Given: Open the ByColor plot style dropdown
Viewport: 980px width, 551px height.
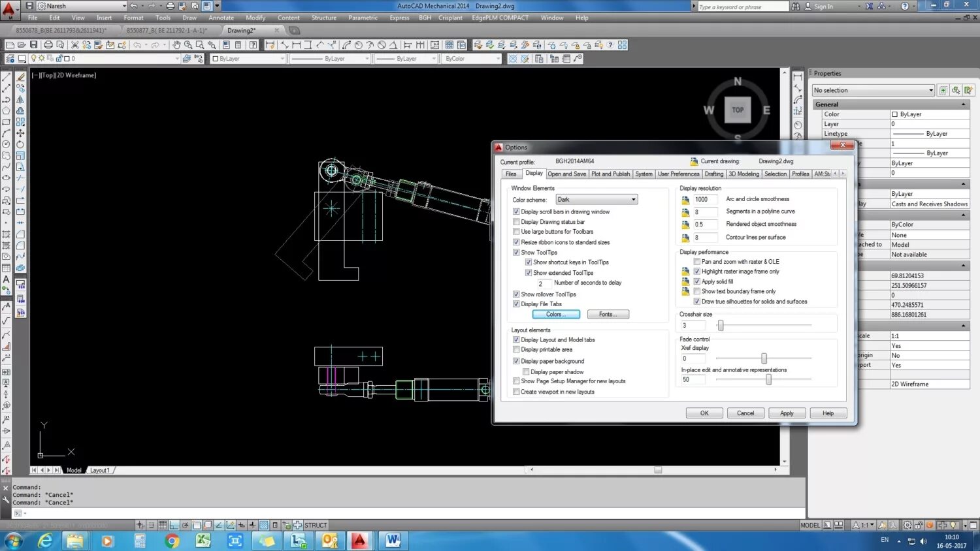Looking at the screenshot, I should tap(472, 59).
